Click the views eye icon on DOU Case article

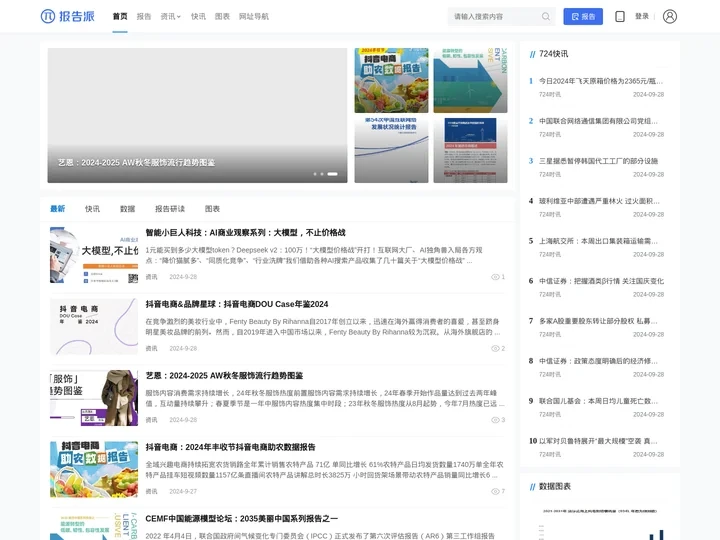tap(495, 349)
